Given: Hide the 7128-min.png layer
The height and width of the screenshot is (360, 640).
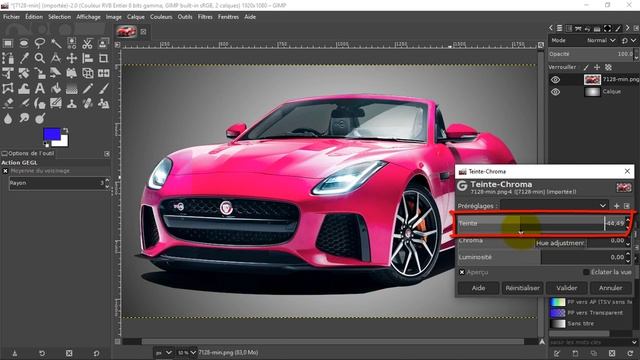Looking at the screenshot, I should 556,80.
